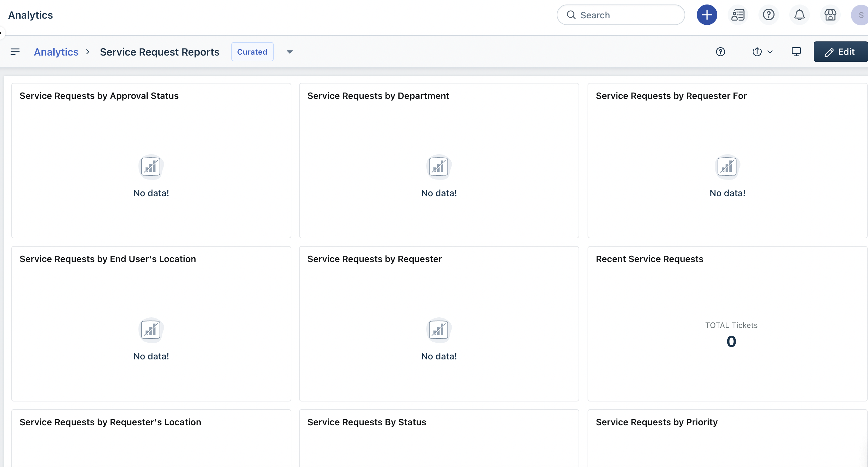Click the help icon in report toolbar
This screenshot has height=467, width=868.
click(721, 52)
